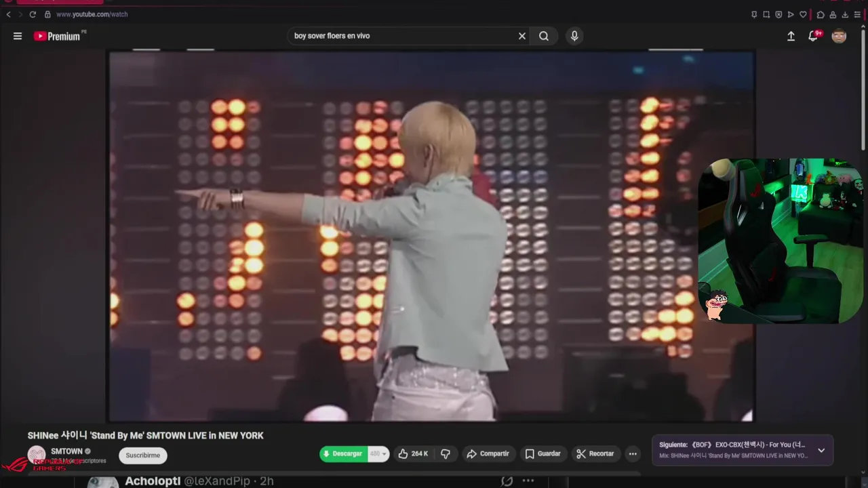The image size is (868, 488).
Task: Open the upload/create video icon
Action: (x=791, y=36)
